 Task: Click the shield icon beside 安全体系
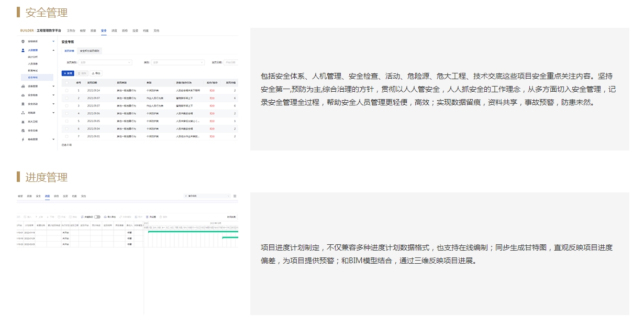pyautogui.click(x=23, y=41)
